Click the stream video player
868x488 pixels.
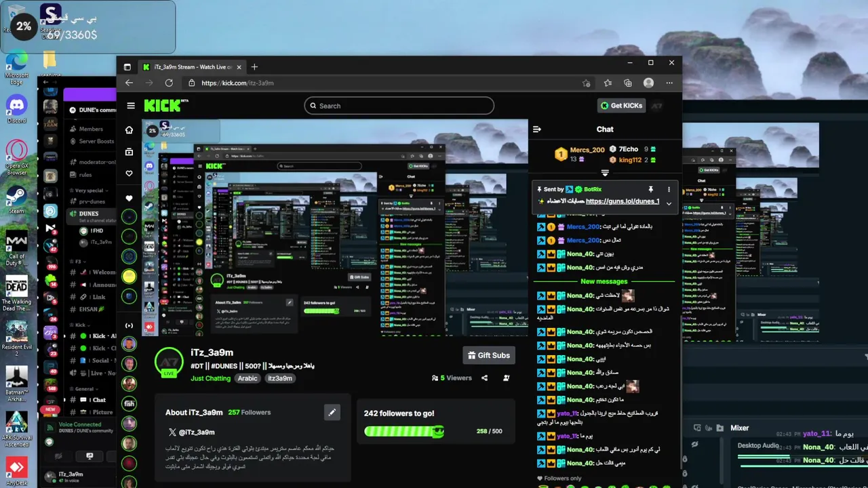[x=334, y=227]
